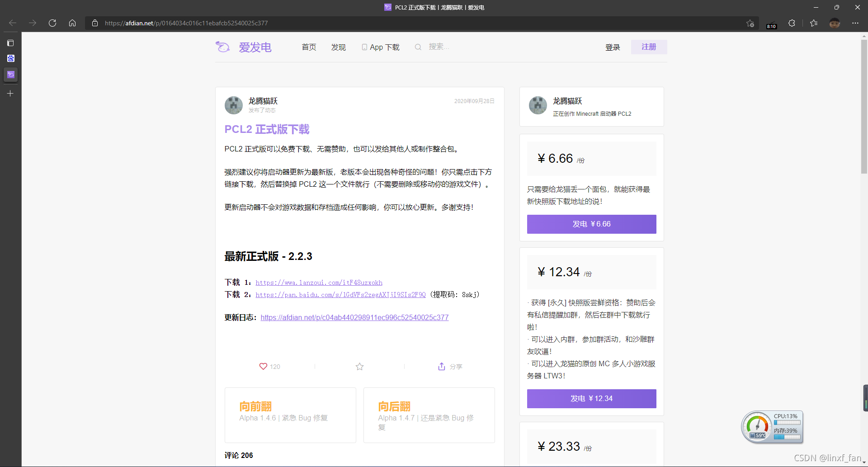Select the ¥ 6.66 sponsorship plan price
Screen dimensions: 868x467
[x=591, y=159]
